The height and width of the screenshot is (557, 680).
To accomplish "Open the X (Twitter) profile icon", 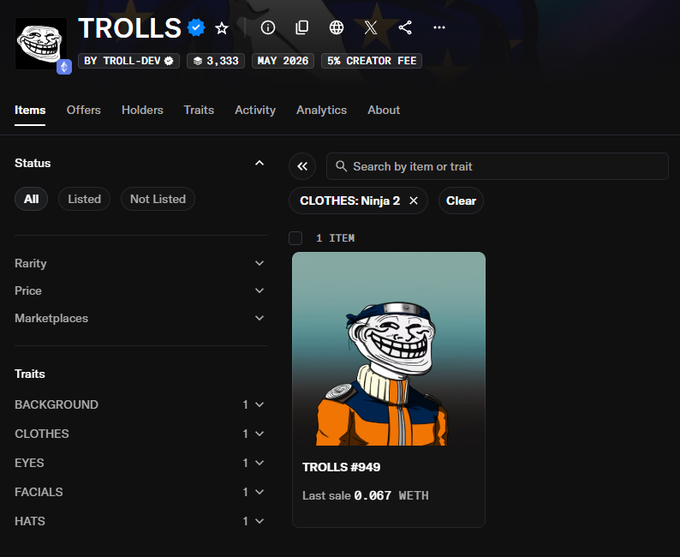I will click(370, 28).
